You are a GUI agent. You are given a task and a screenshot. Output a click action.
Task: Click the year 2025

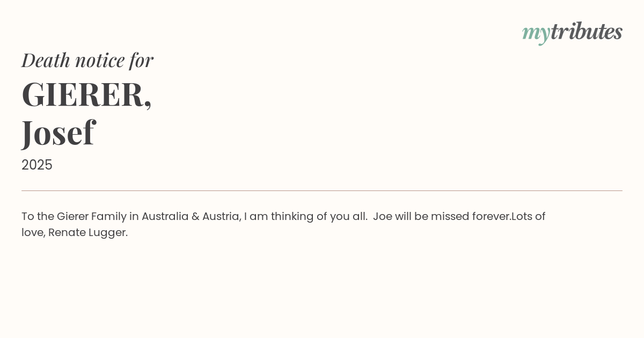click(x=37, y=165)
